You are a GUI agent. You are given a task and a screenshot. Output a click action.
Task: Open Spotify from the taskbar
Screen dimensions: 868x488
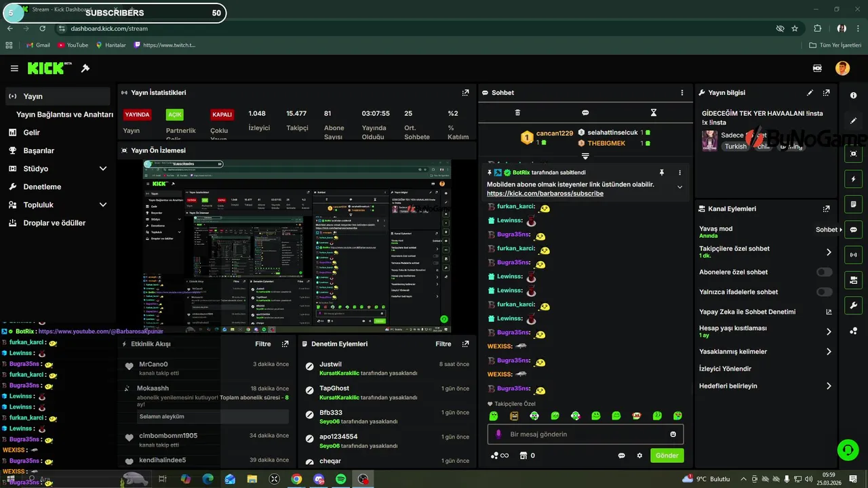point(341,479)
